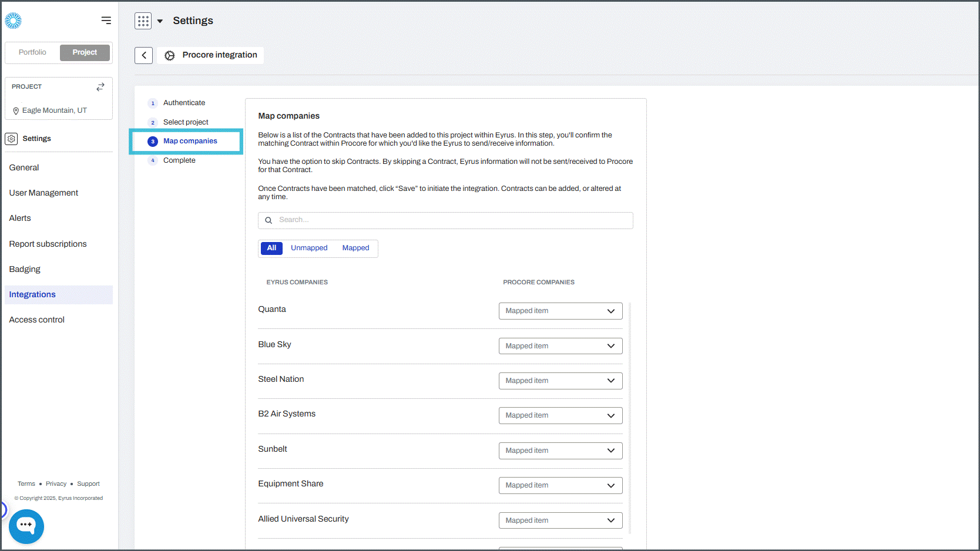Expand the Quanta mapped item dropdown
The image size is (980, 551).
tap(561, 311)
